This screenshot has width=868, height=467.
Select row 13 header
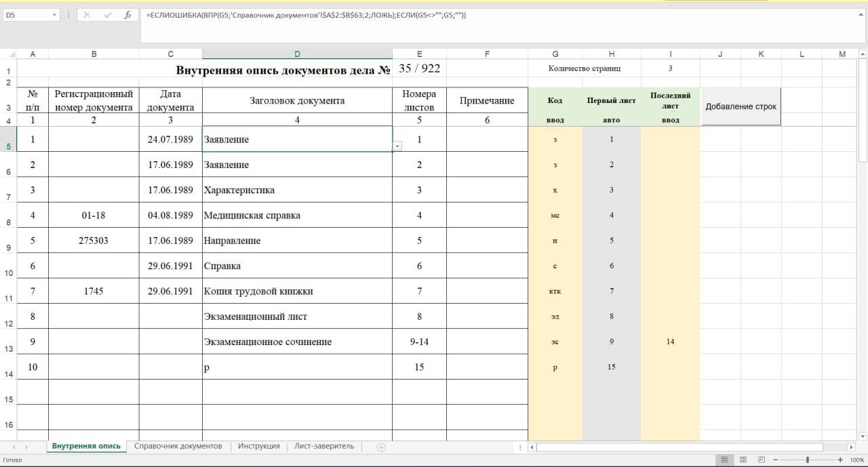8,342
